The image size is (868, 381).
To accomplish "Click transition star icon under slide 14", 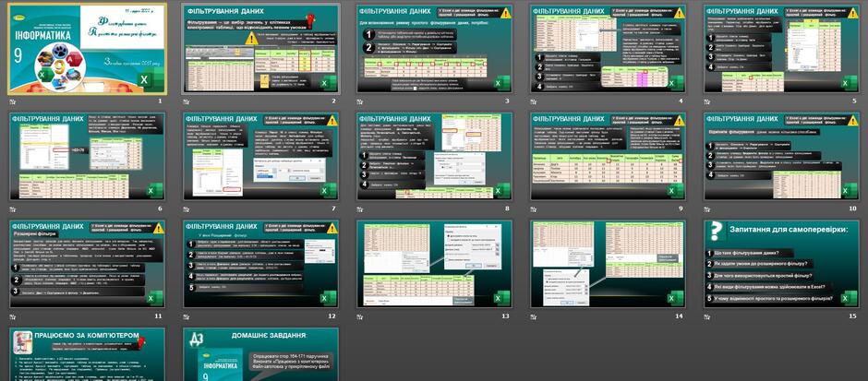I will (534, 316).
